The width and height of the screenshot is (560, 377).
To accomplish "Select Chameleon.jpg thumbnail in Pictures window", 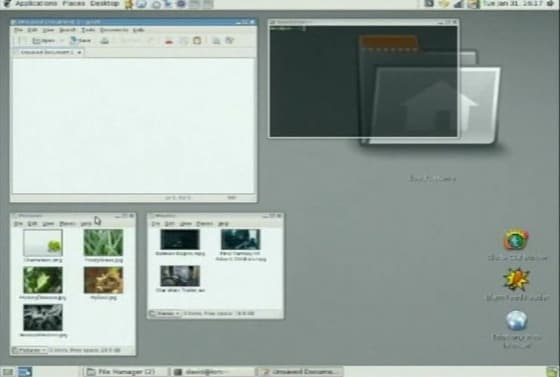I will pyautogui.click(x=43, y=243).
